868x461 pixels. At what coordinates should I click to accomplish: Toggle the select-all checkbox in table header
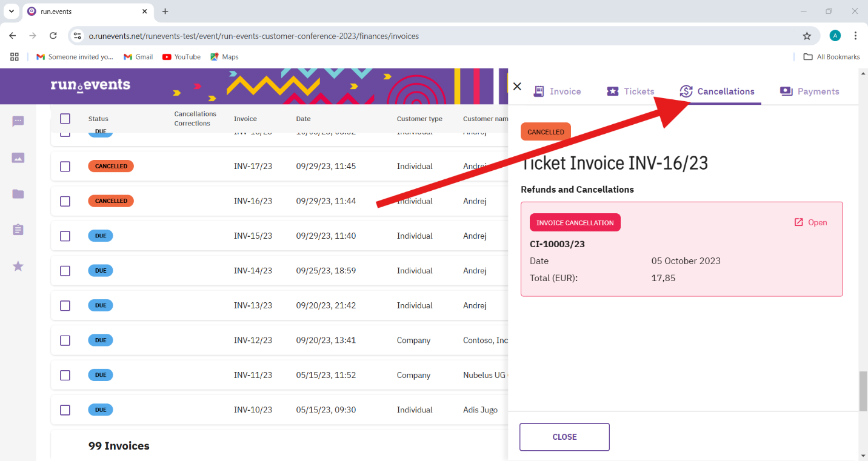(65, 119)
